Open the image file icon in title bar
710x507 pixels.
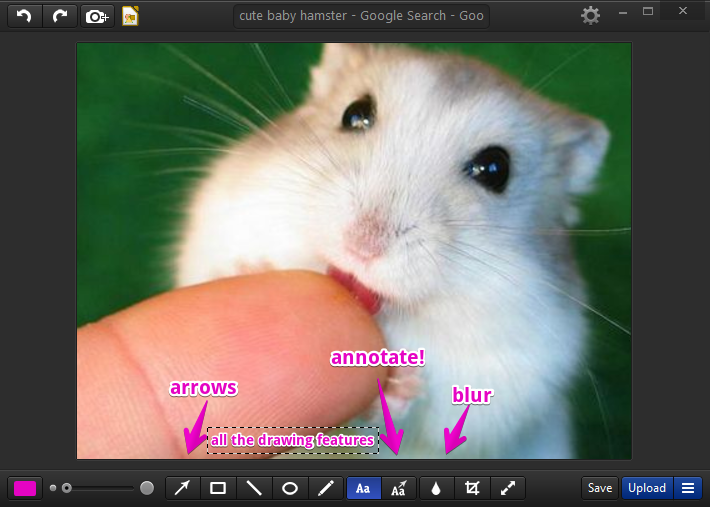130,16
